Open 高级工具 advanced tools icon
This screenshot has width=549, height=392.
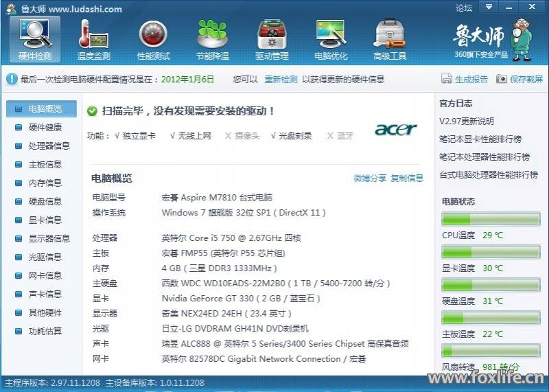[390, 38]
